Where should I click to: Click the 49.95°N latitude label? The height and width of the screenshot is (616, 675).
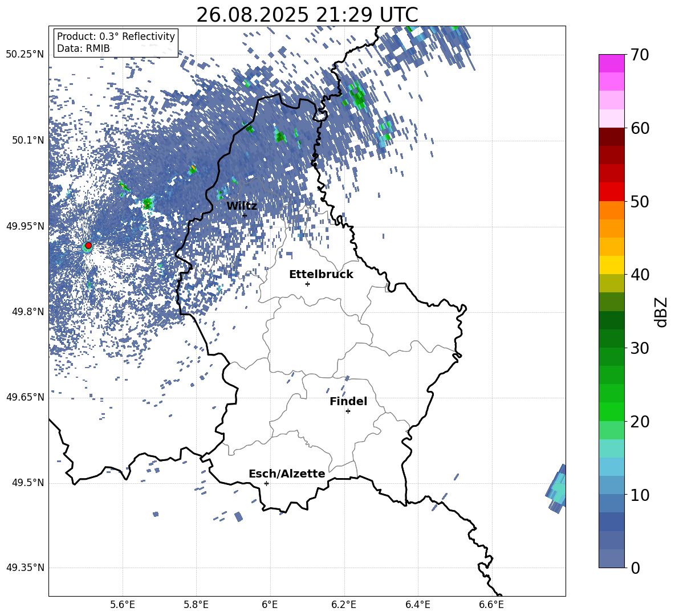(25, 226)
